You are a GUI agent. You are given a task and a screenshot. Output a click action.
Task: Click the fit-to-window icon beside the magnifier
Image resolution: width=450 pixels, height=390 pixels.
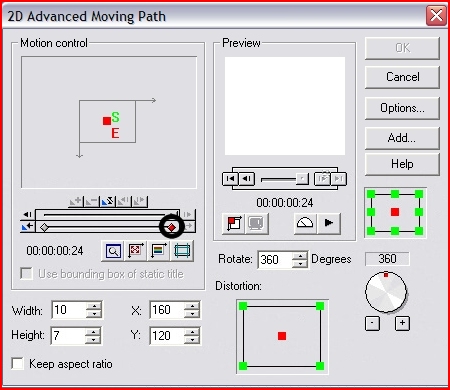tap(135, 251)
